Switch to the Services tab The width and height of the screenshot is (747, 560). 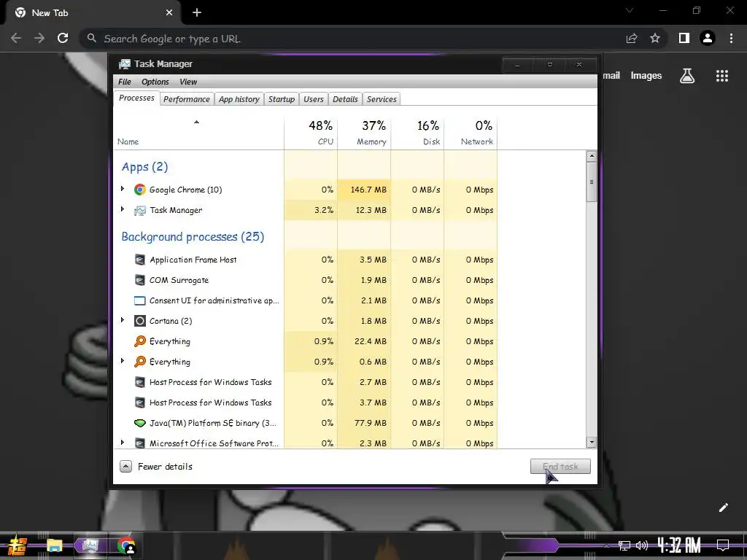click(382, 99)
